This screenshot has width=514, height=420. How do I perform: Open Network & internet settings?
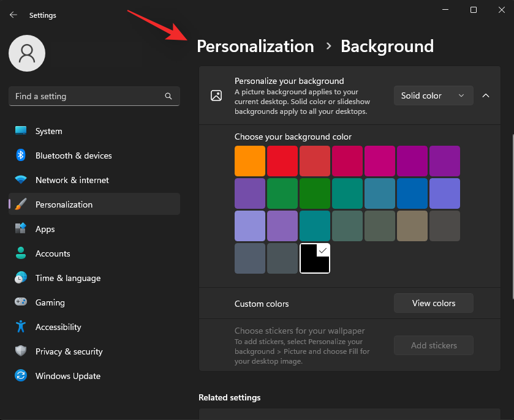(71, 180)
